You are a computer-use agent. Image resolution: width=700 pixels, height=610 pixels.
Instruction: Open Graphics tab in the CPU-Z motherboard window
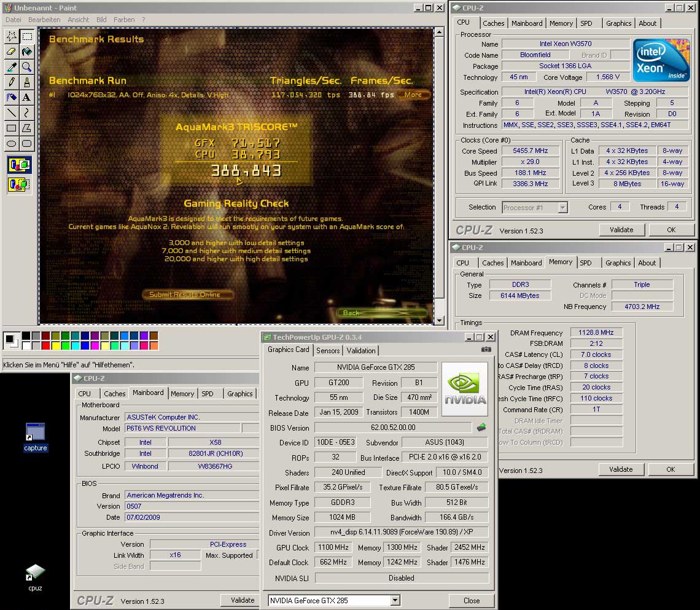[239, 393]
